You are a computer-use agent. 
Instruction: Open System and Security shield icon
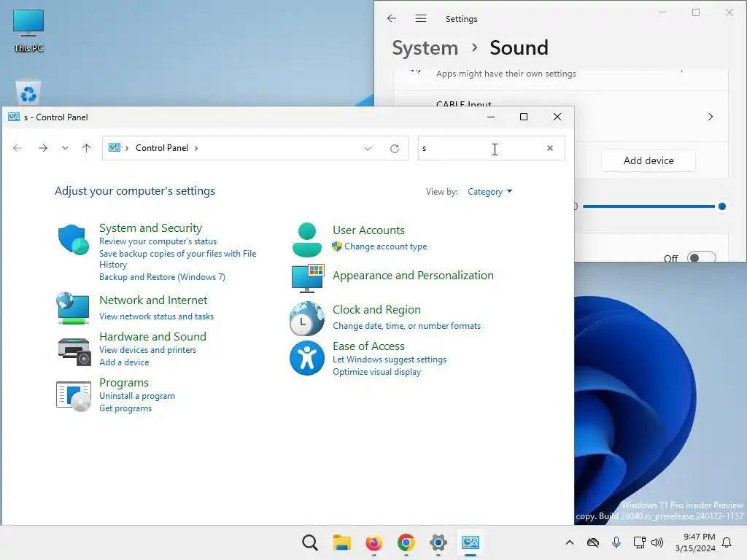pyautogui.click(x=74, y=239)
